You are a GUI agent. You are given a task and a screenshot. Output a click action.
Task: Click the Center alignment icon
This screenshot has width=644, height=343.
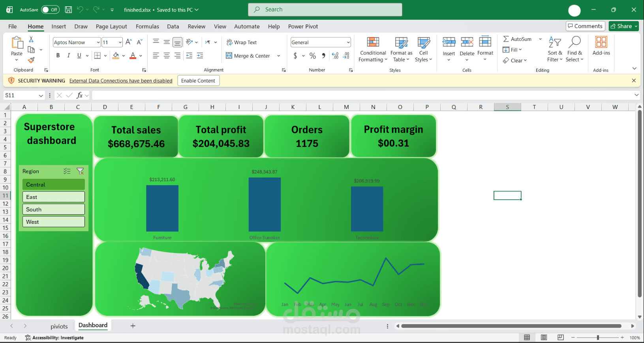tap(167, 56)
